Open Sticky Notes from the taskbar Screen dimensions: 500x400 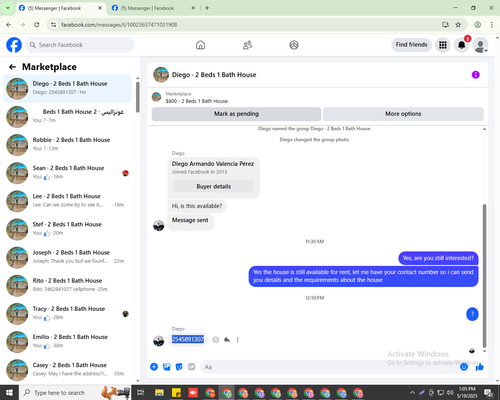tap(176, 393)
